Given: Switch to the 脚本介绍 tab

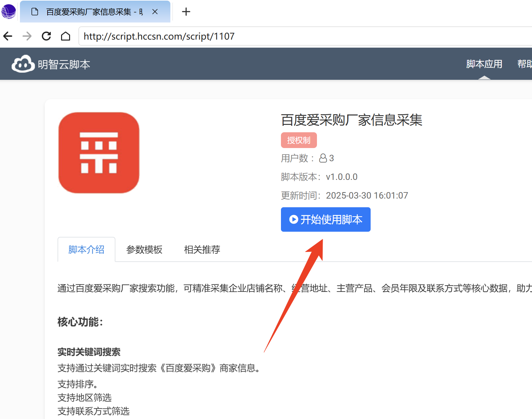Looking at the screenshot, I should tap(86, 249).
